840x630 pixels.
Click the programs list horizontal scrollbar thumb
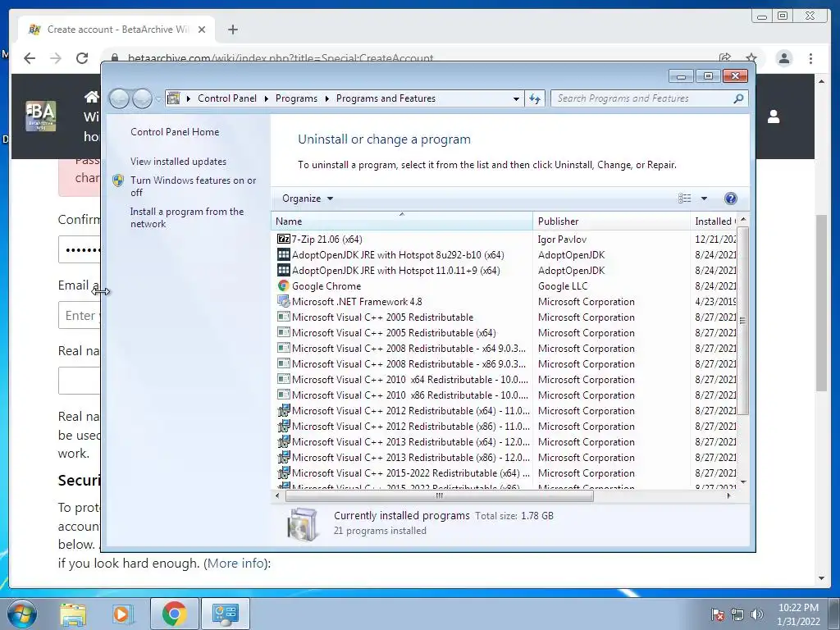point(440,496)
